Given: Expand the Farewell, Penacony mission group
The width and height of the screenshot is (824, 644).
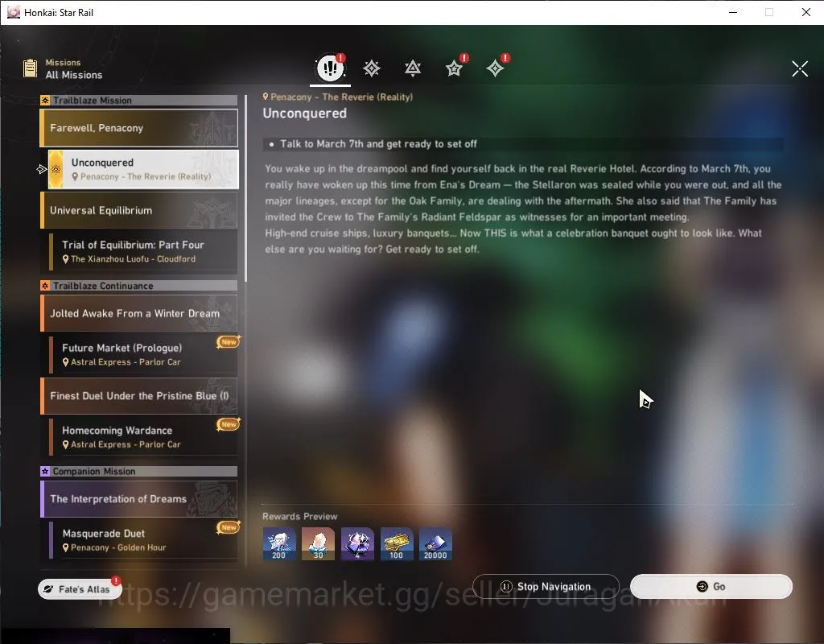Looking at the screenshot, I should point(139,128).
